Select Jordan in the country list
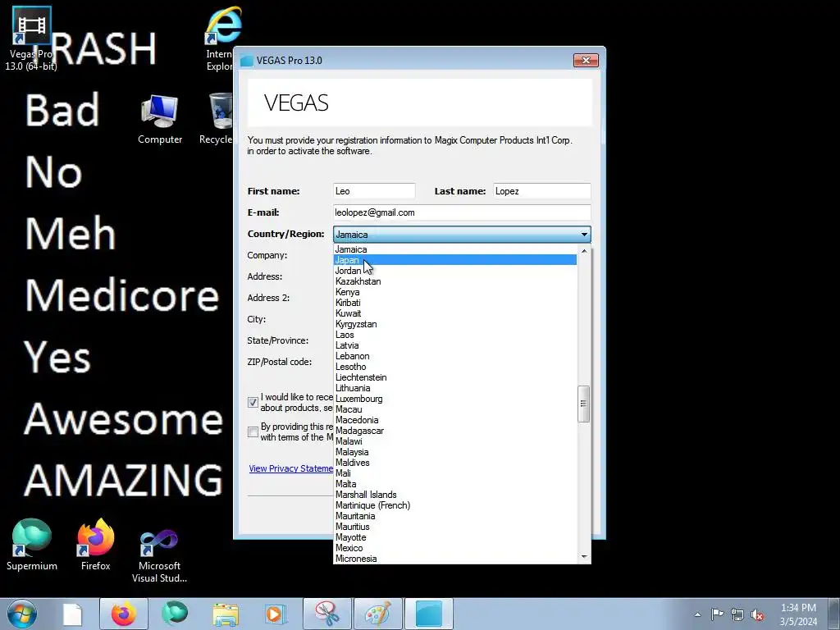The width and height of the screenshot is (840, 630). click(454, 271)
